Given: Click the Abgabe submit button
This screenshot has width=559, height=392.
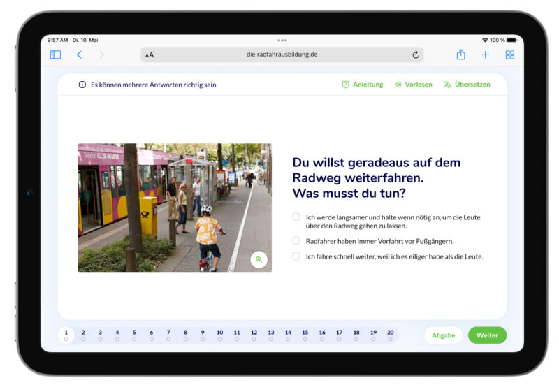Looking at the screenshot, I should click(x=443, y=335).
